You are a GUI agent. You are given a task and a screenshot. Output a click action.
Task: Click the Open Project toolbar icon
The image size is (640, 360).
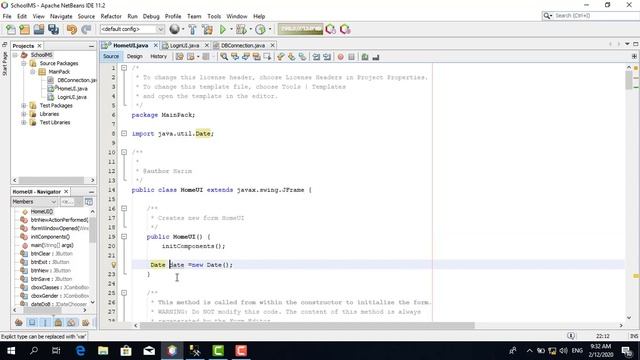39,29
